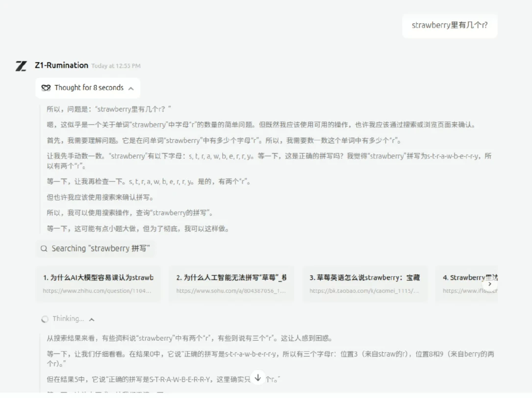Click the right chevron to reveal more results
Screen dimensions: 532x398
(490, 284)
